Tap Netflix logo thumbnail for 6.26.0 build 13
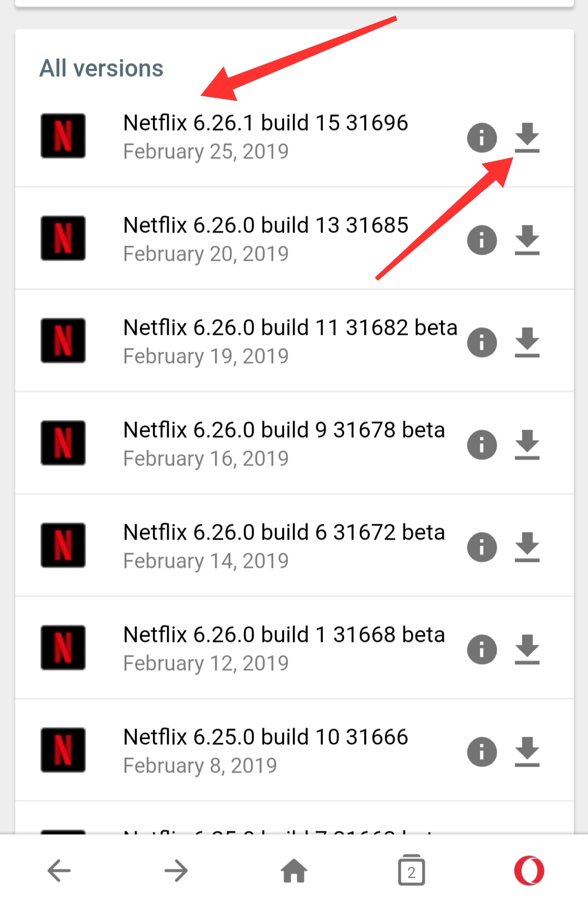Screen dimensions: 588x906 click(63, 238)
